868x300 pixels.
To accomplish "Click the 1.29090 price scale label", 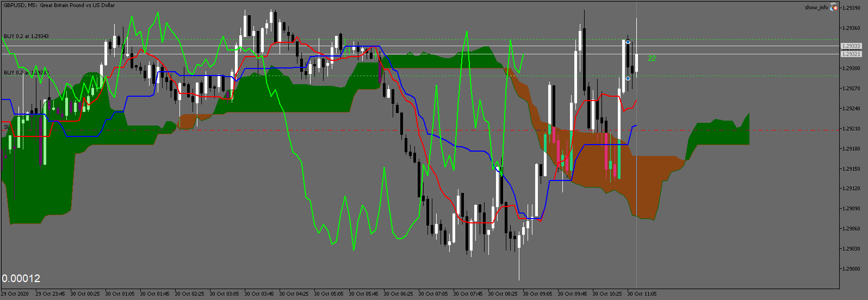I will (851, 209).
